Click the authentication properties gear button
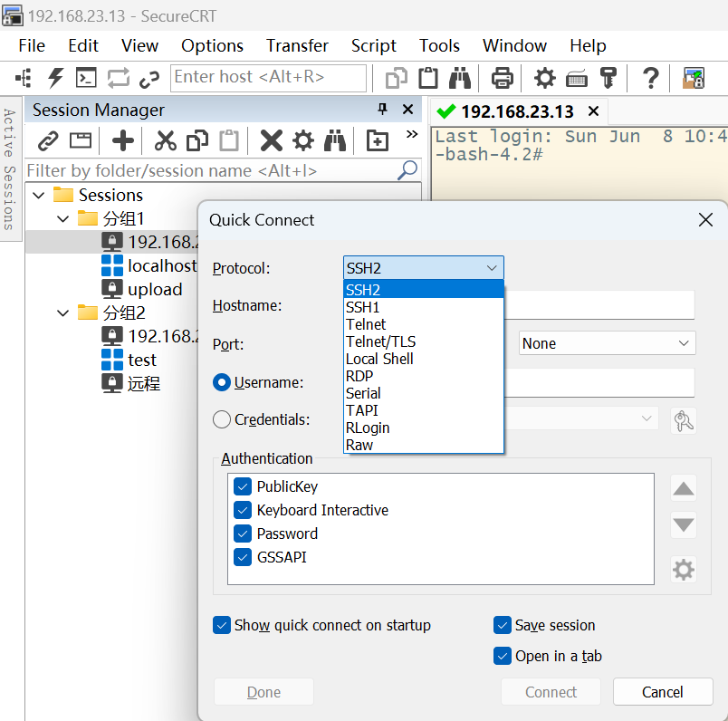The image size is (728, 721). tap(684, 570)
